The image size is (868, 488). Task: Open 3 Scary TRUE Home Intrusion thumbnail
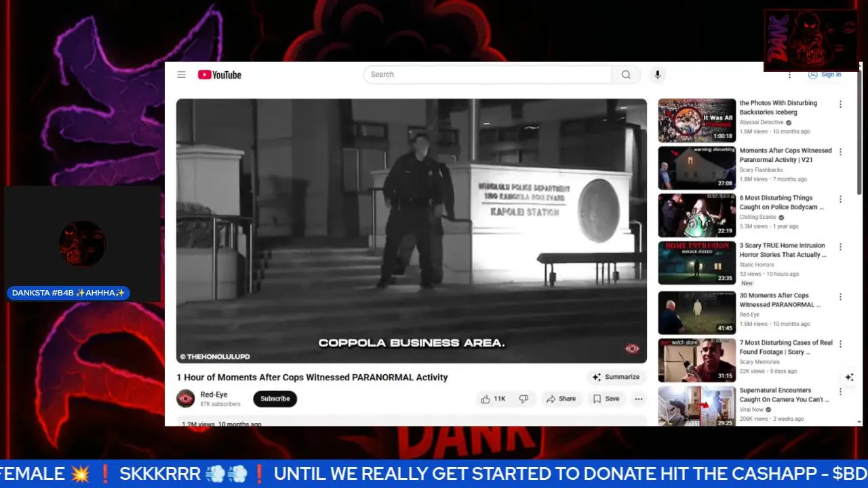[x=697, y=263]
